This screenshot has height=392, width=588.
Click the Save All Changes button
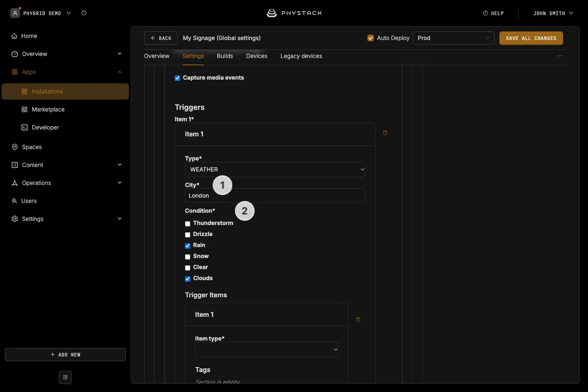(x=531, y=38)
